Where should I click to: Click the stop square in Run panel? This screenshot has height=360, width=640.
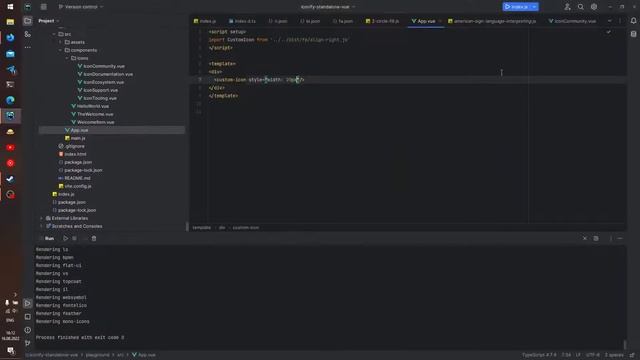[74, 238]
